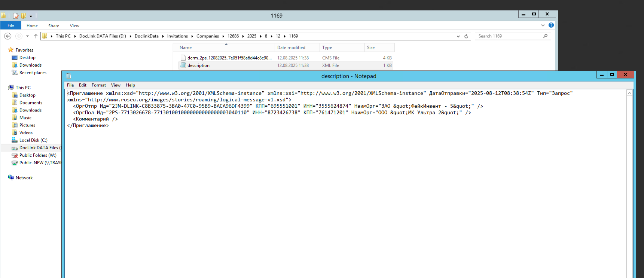Click Companies breadcrumb segment

pyautogui.click(x=208, y=36)
